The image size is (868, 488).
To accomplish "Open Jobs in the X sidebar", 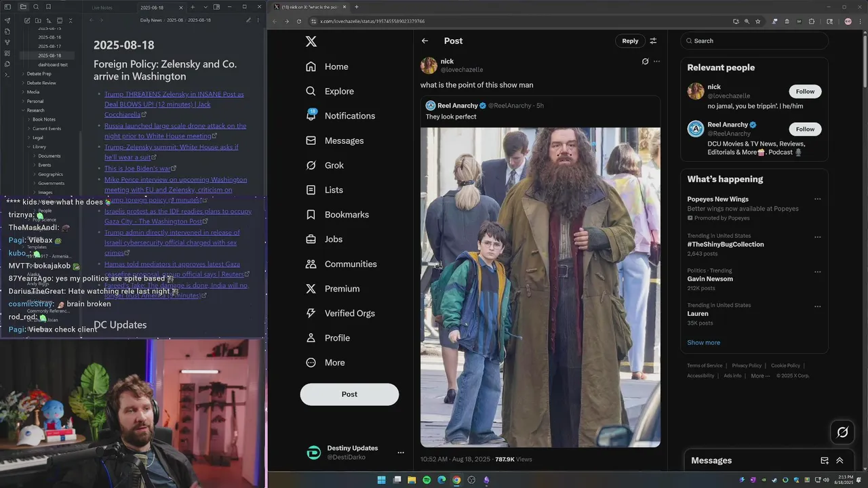I will [x=323, y=239].
